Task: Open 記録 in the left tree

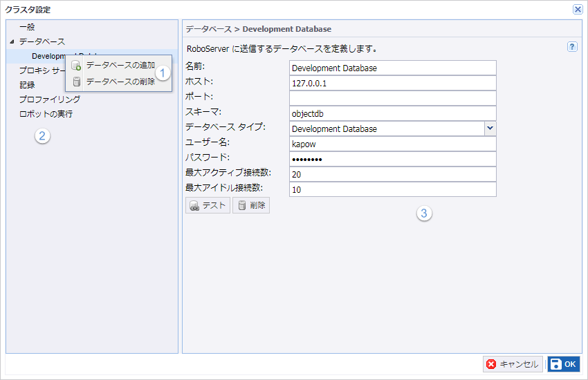Action: (x=27, y=85)
